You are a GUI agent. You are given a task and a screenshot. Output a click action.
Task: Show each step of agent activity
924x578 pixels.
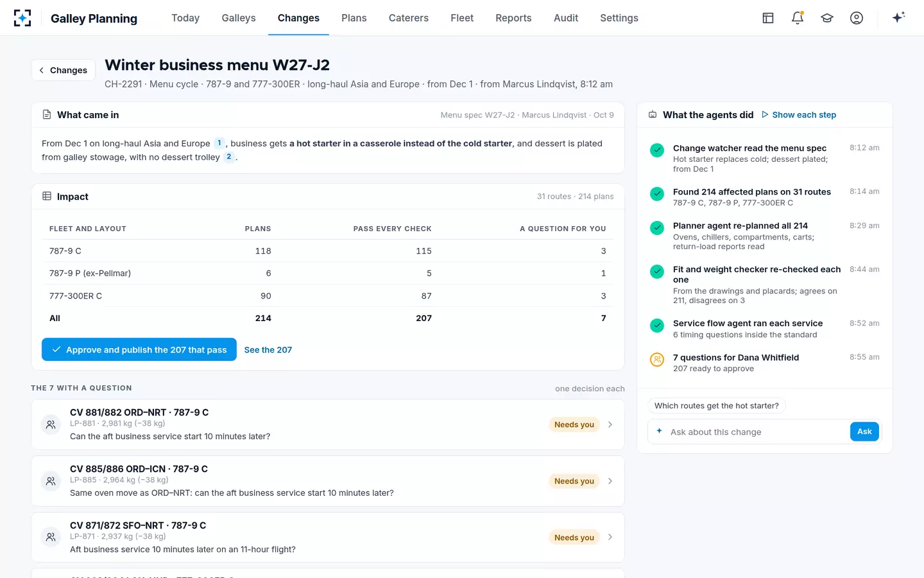[x=799, y=115]
